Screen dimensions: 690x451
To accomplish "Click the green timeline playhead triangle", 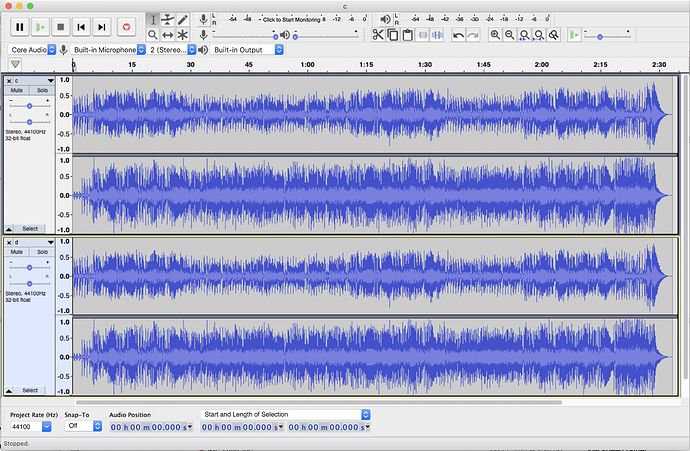I will [x=15, y=65].
